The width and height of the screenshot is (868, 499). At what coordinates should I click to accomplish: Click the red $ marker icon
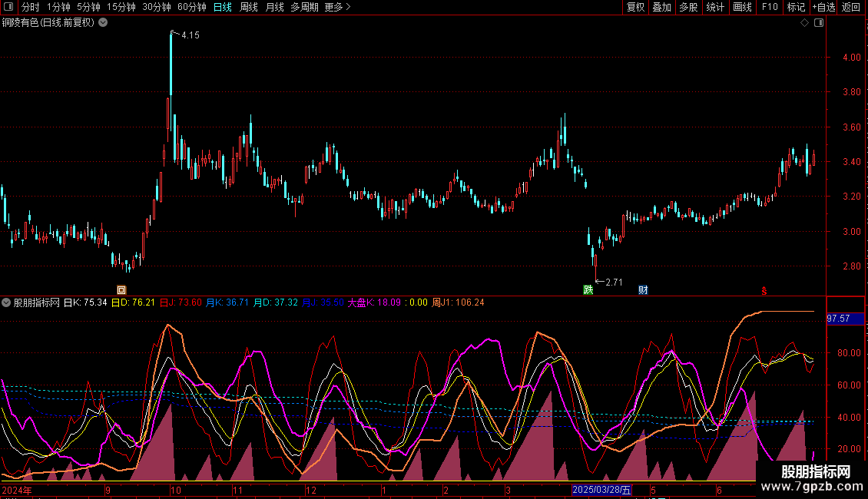pos(764,291)
